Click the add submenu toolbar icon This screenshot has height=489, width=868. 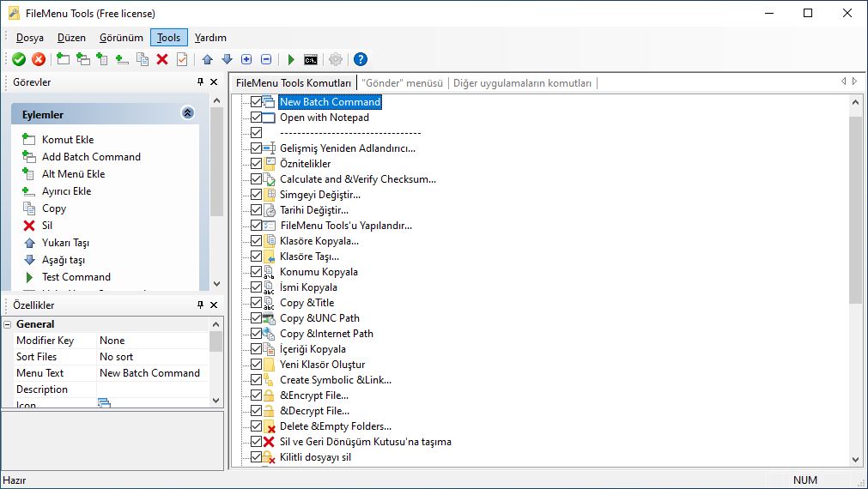click(102, 58)
